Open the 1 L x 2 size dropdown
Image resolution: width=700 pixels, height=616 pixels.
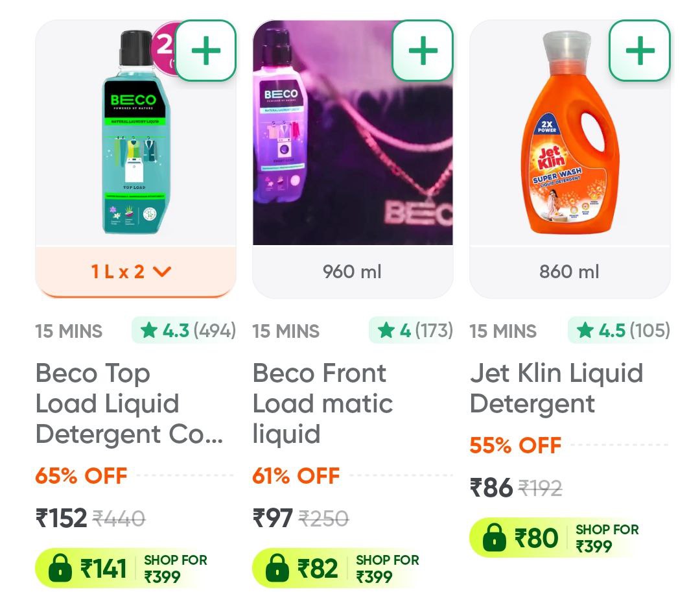[x=135, y=272]
